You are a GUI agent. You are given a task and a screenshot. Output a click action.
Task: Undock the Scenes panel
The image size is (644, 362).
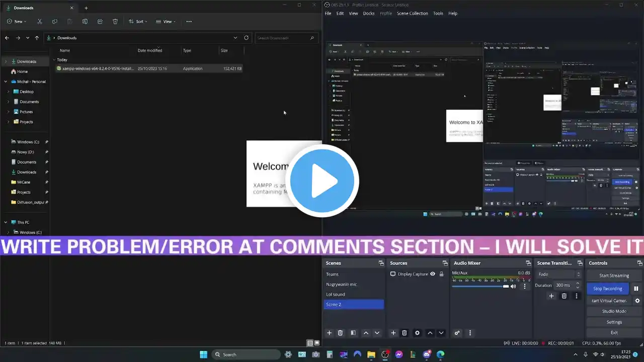[x=381, y=263]
